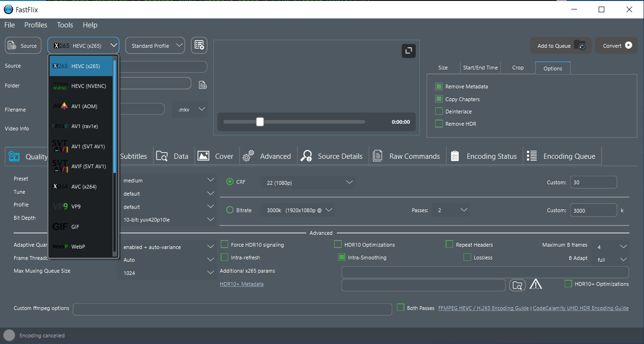Click the HDR10+ metadata file browse icon
This screenshot has width=644, height=344.
(x=517, y=285)
